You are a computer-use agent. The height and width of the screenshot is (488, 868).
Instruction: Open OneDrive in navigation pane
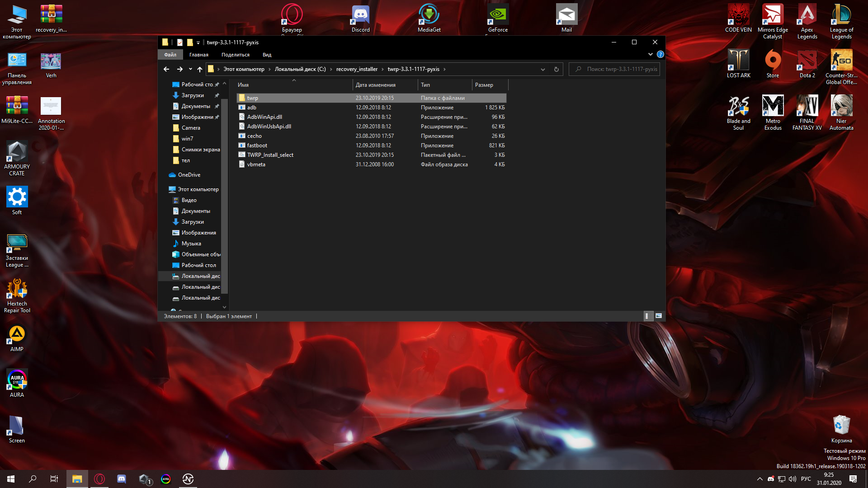(189, 175)
